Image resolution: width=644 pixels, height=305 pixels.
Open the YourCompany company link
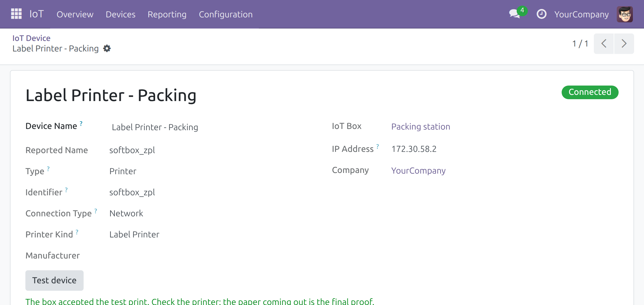(x=418, y=170)
